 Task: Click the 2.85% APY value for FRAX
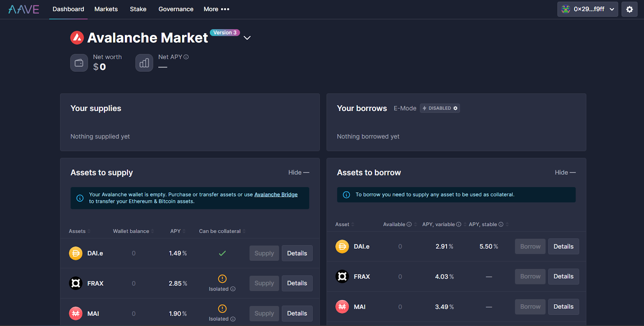tap(178, 283)
